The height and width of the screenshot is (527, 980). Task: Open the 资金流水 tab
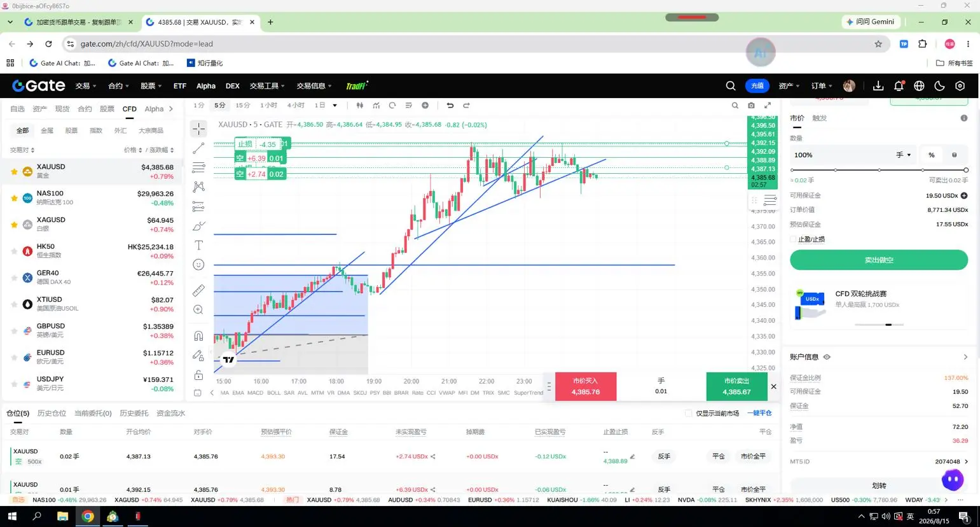click(170, 414)
